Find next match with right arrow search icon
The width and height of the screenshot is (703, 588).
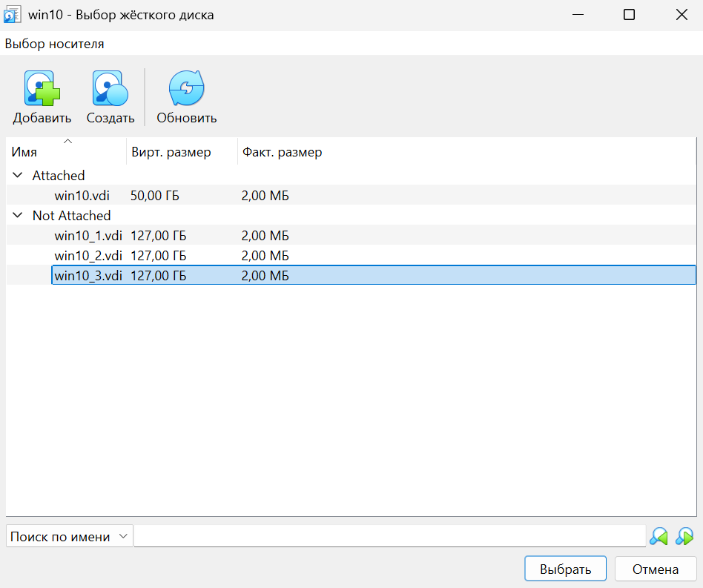[x=684, y=536]
